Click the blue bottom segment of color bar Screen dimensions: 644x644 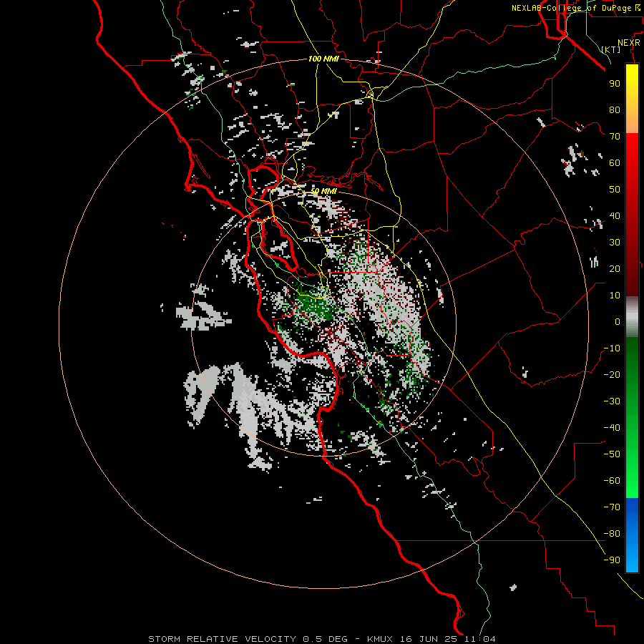click(x=632, y=535)
